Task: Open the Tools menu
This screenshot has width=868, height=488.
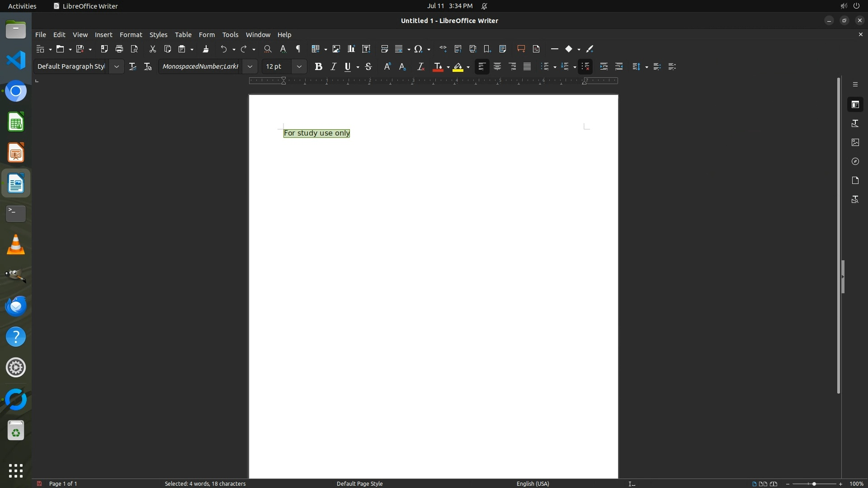Action: [x=230, y=35]
